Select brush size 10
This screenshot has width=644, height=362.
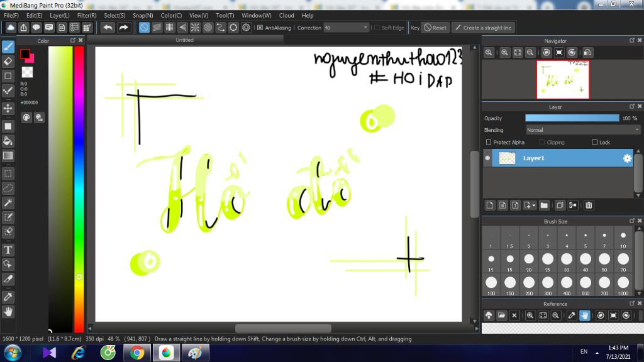point(623,238)
